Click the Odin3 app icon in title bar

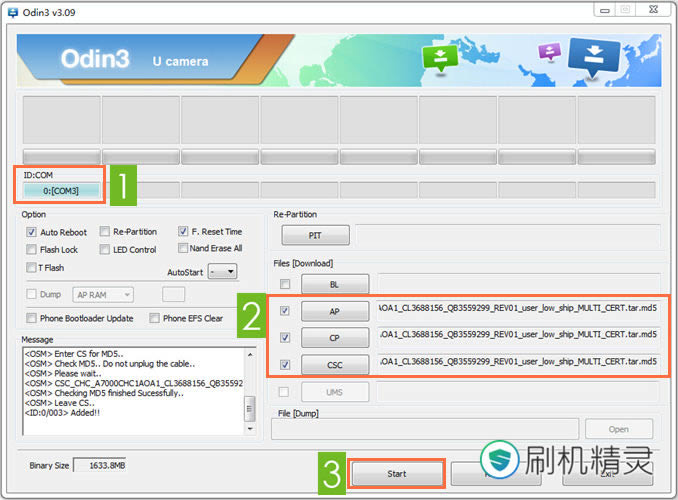[x=10, y=10]
